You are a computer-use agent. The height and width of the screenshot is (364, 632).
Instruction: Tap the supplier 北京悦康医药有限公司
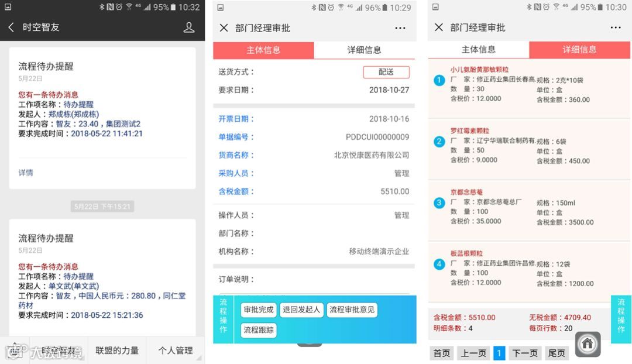[372, 155]
